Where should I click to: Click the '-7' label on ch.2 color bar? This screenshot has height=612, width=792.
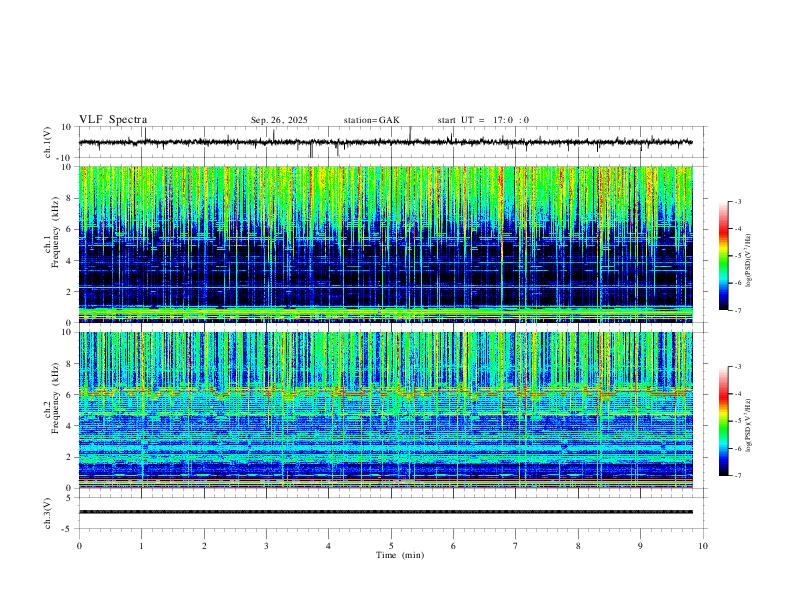pyautogui.click(x=737, y=475)
